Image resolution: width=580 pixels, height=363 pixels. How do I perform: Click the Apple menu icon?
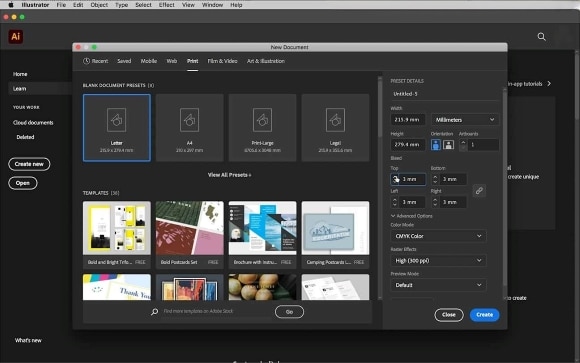click(x=11, y=5)
